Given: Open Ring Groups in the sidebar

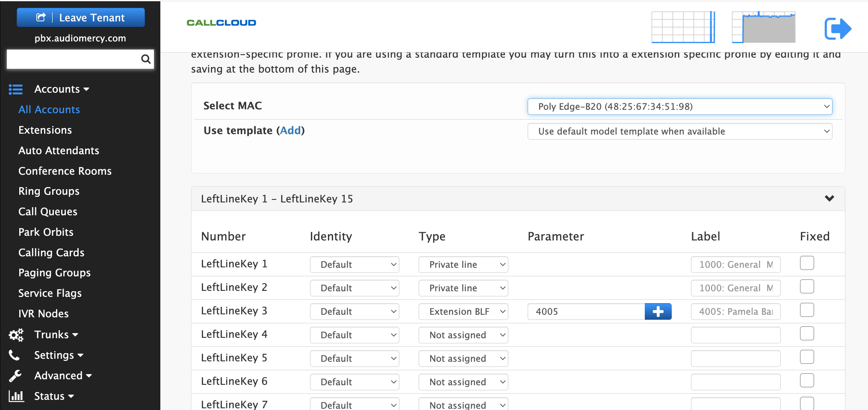Looking at the screenshot, I should pyautogui.click(x=49, y=191).
